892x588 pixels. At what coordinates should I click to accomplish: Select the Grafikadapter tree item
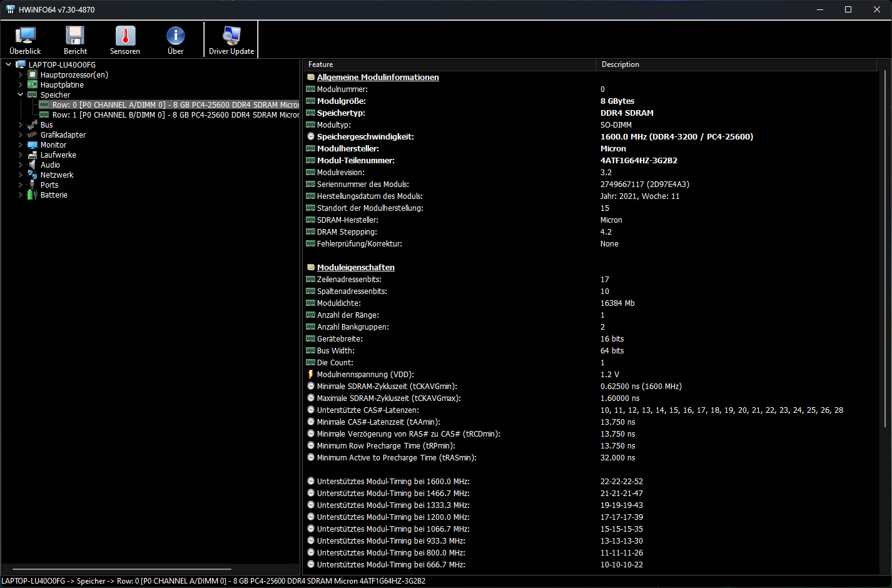63,134
